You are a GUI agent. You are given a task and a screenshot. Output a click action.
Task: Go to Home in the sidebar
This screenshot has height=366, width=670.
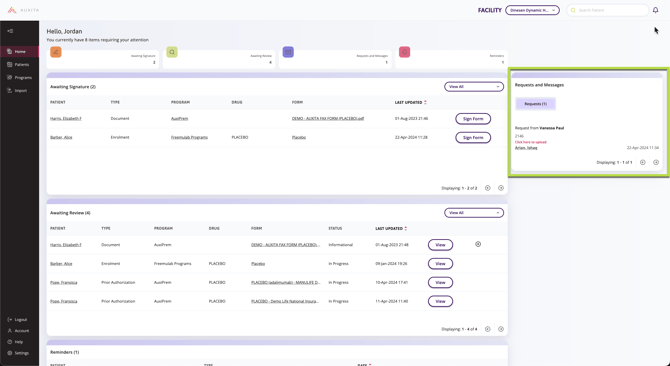tap(19, 52)
